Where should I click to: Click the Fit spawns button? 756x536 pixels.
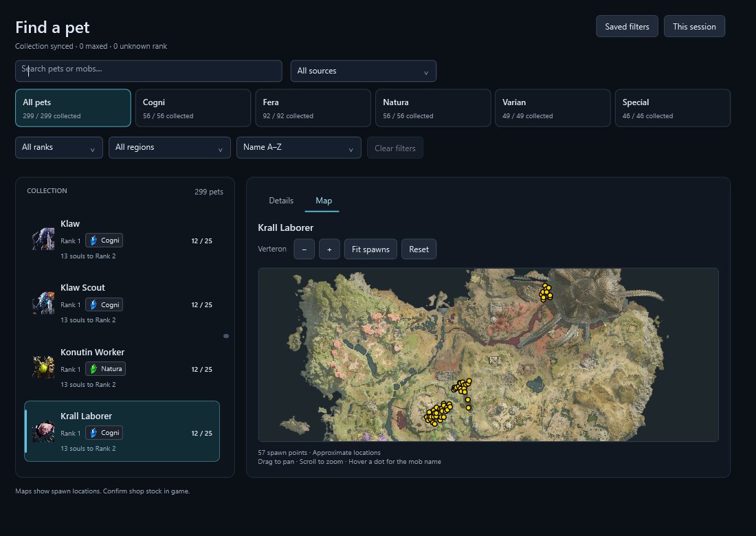pos(370,249)
